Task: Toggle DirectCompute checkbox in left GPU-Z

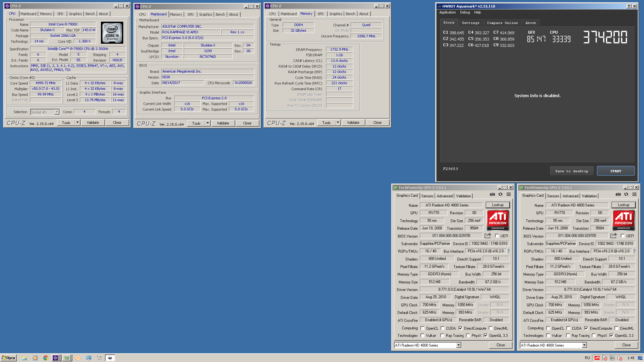Action: [x=460, y=328]
